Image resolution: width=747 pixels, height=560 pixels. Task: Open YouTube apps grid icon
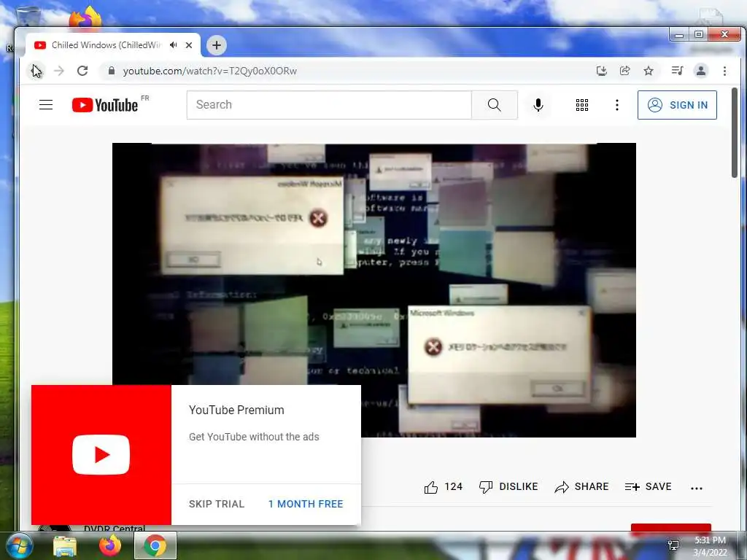(x=581, y=105)
